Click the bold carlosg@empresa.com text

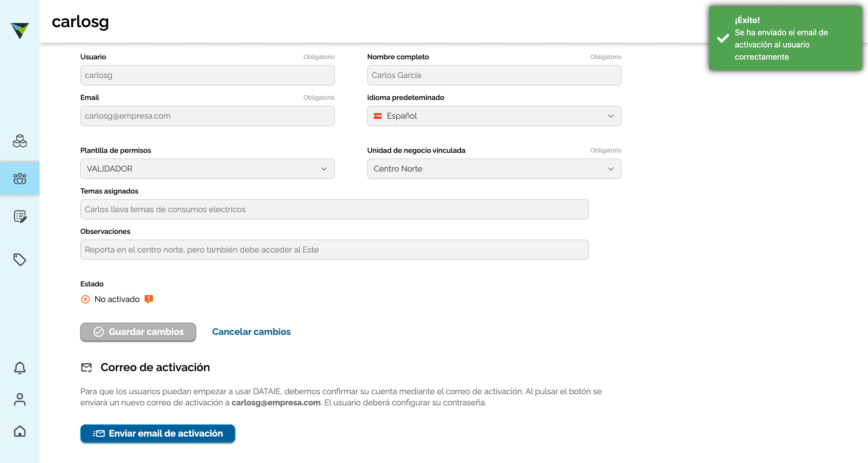pyautogui.click(x=276, y=403)
